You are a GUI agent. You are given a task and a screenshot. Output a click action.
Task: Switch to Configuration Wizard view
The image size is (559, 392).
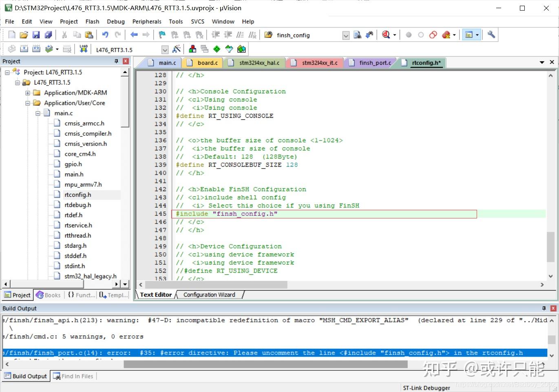209,295
